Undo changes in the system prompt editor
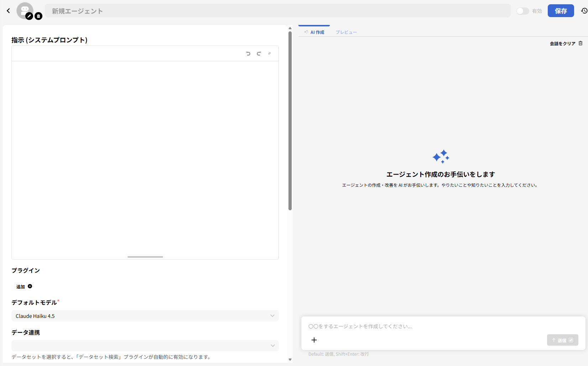Screen dimensions: 588x366 pos(248,53)
